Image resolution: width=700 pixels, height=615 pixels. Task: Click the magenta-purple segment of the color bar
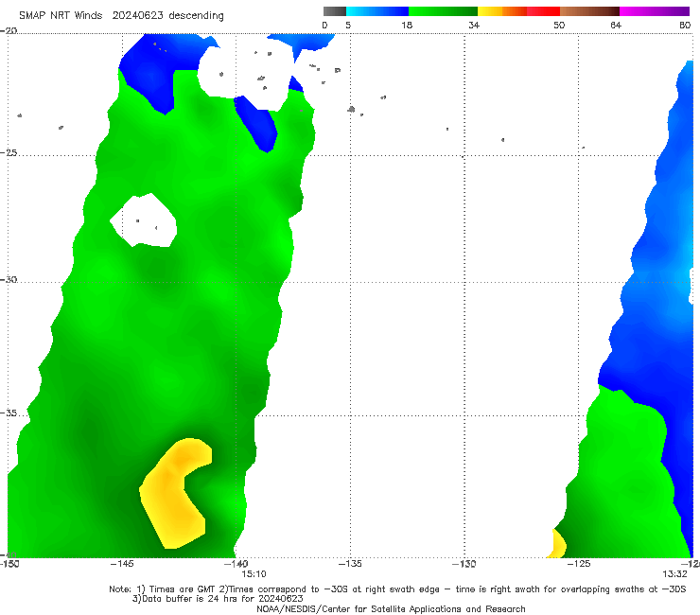[655, 11]
